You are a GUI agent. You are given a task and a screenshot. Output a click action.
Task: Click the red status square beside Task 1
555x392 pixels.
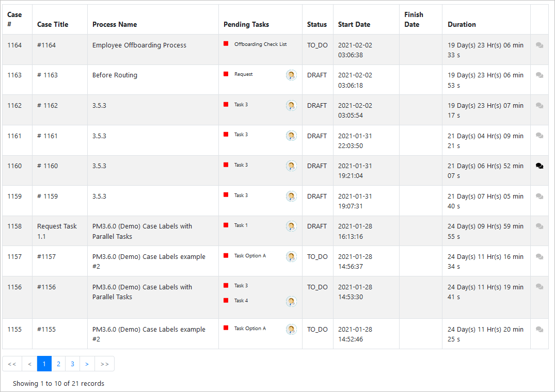(226, 225)
